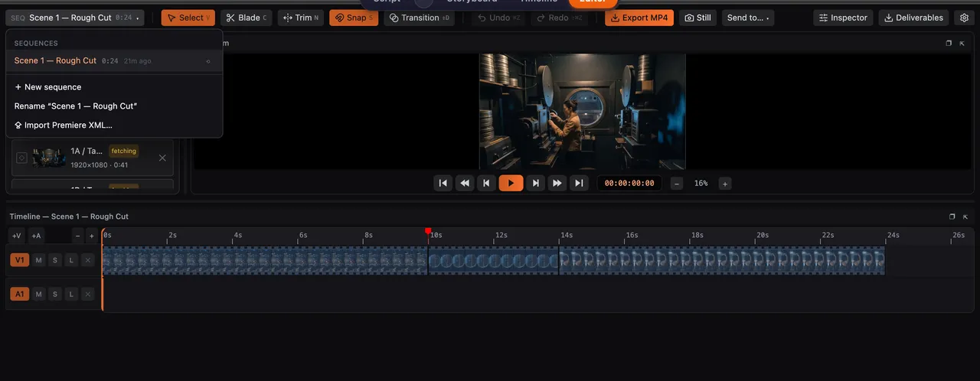
Task: Add a video track with +V
Action: tap(17, 236)
